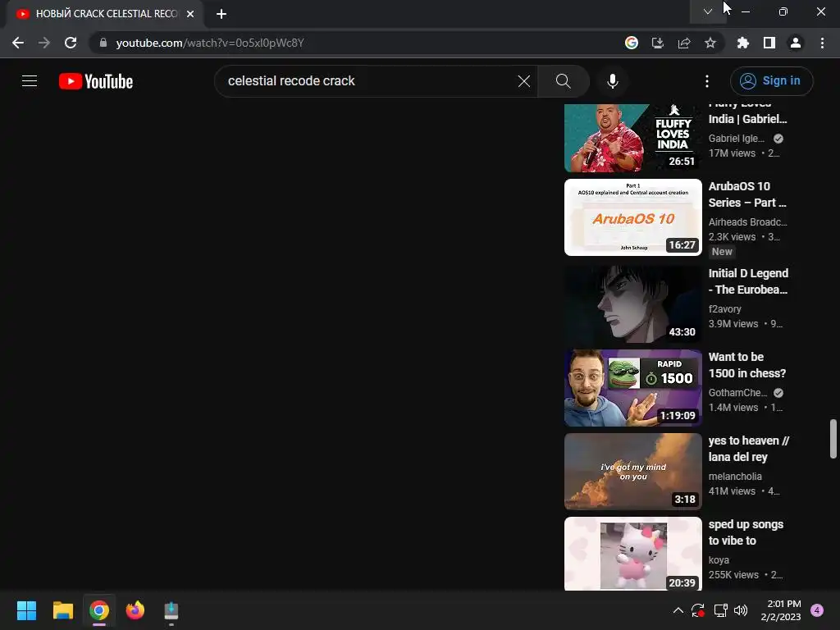Click ArubaOS 10 Series – Part title

click(x=747, y=194)
